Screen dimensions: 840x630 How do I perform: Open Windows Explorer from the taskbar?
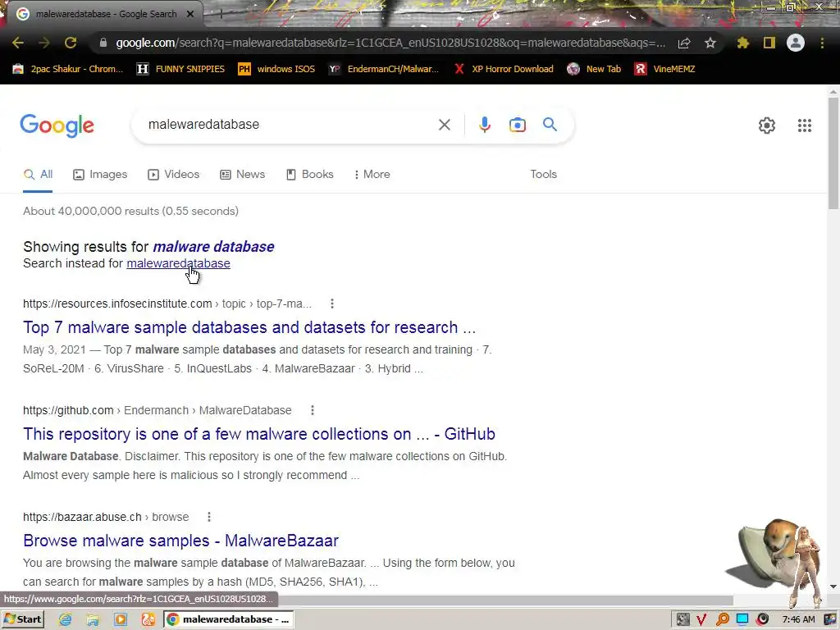[93, 619]
